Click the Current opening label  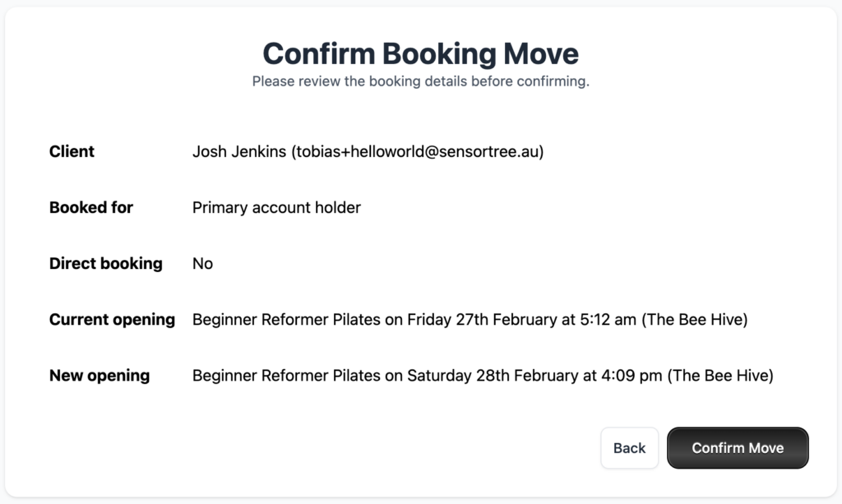click(112, 319)
